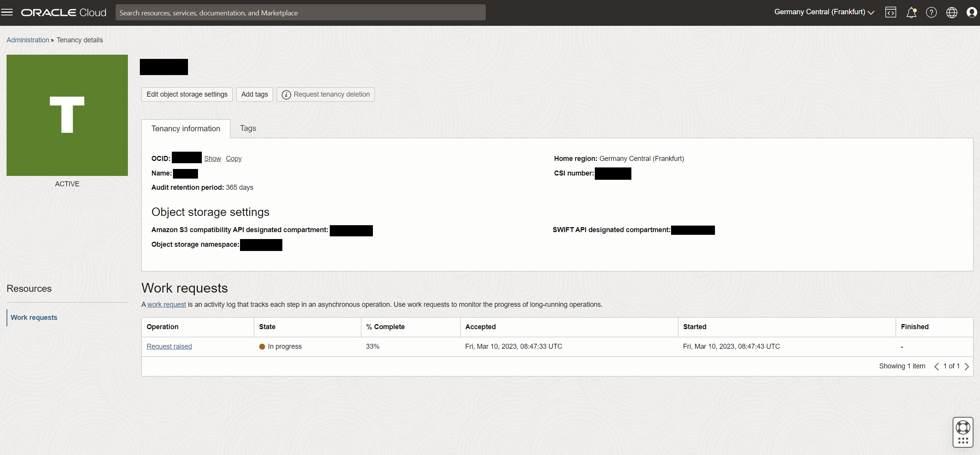Open the Request raised work request
Image resolution: width=980 pixels, height=455 pixels.
point(169,346)
